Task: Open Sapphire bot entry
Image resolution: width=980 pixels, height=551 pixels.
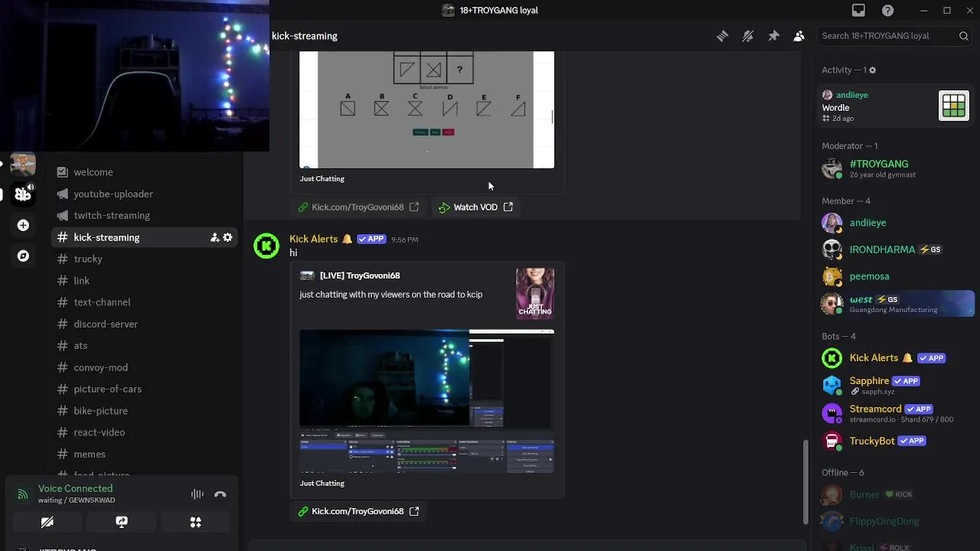Action: 896,385
